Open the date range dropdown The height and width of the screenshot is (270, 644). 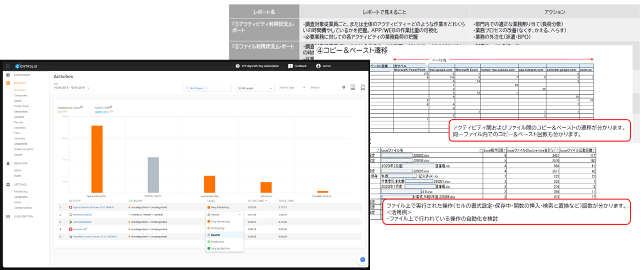click(71, 88)
